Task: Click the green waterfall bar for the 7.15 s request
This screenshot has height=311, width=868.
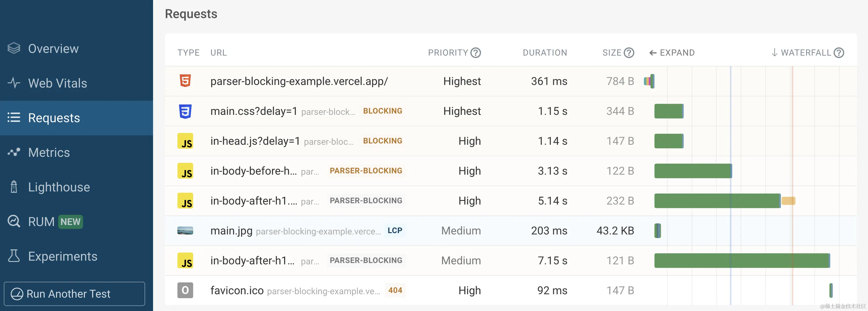Action: tap(741, 260)
